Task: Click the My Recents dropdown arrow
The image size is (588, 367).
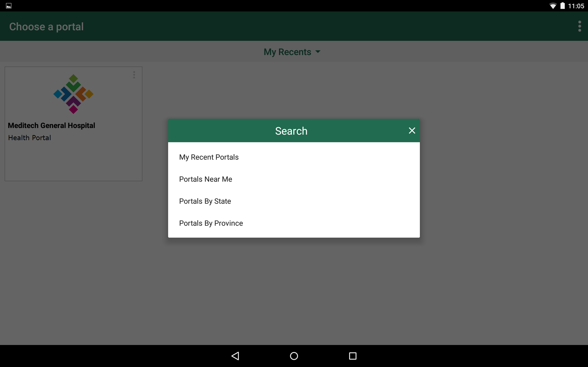Action: 318,52
